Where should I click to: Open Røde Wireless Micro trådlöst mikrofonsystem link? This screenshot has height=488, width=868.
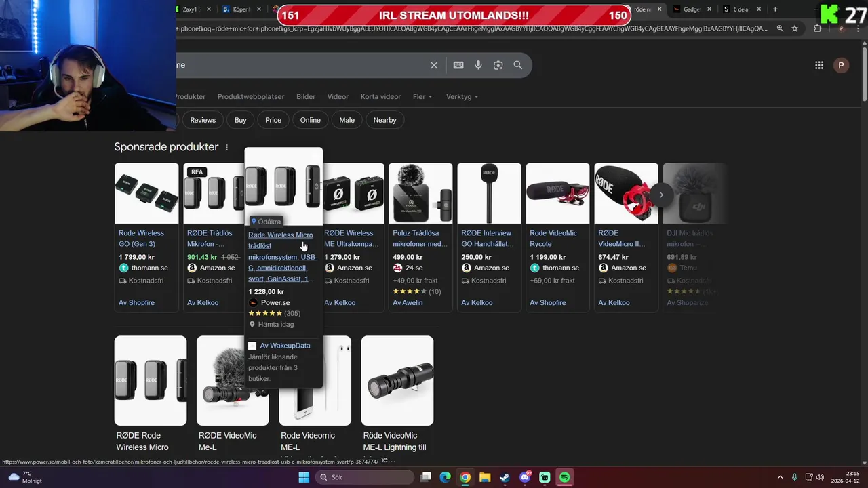[x=283, y=256]
